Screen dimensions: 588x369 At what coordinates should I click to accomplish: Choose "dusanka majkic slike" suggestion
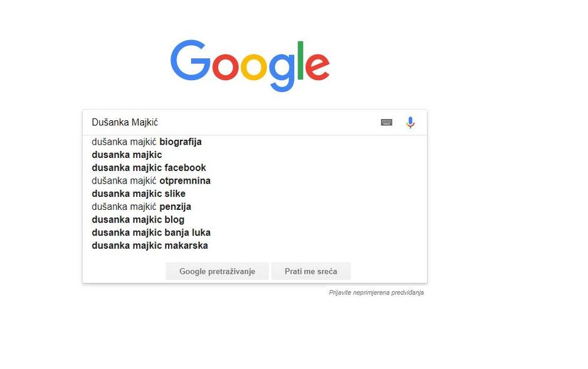click(139, 194)
